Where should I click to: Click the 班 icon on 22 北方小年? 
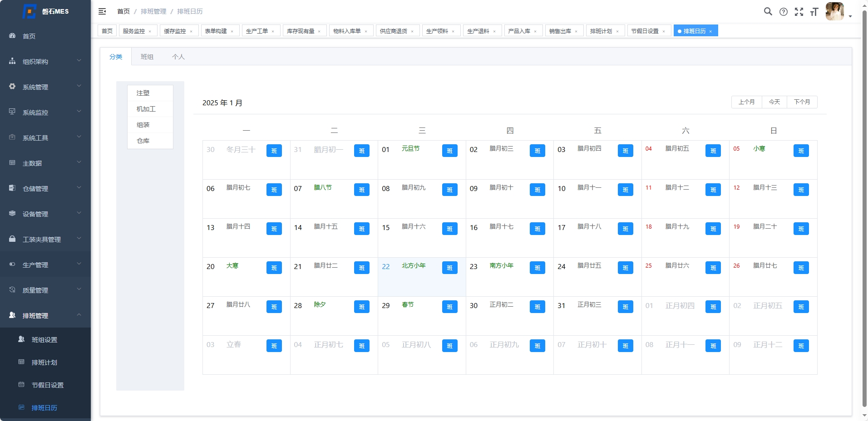click(x=449, y=268)
